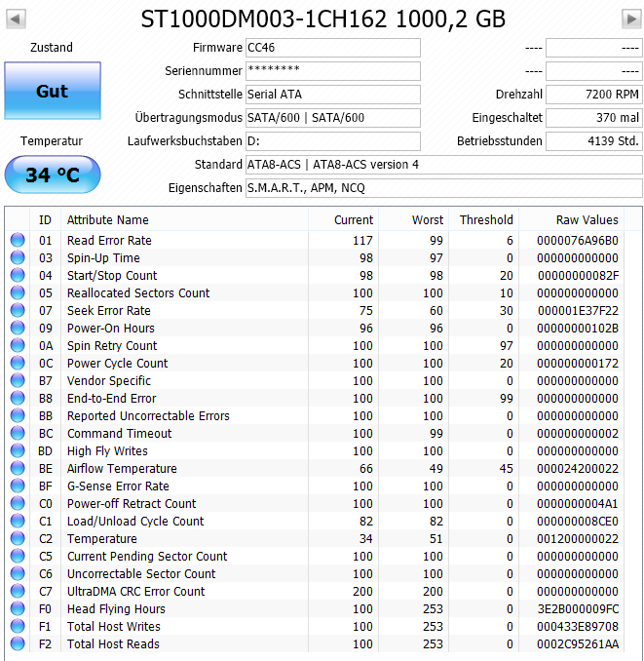This screenshot has height=661, width=644.
Task: Click status orb for Total Host Writes
Action: (x=18, y=627)
